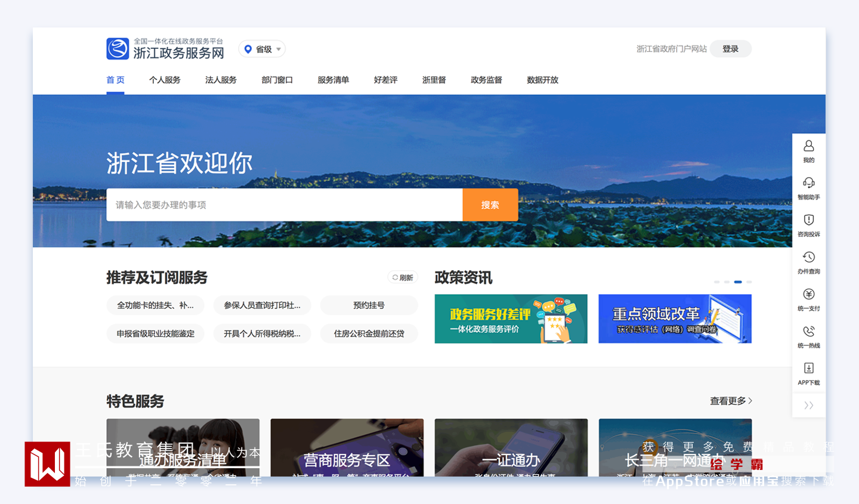Open the 开具个人所得税纳税... service chip
Screen dimensions: 859x504
pos(262,333)
